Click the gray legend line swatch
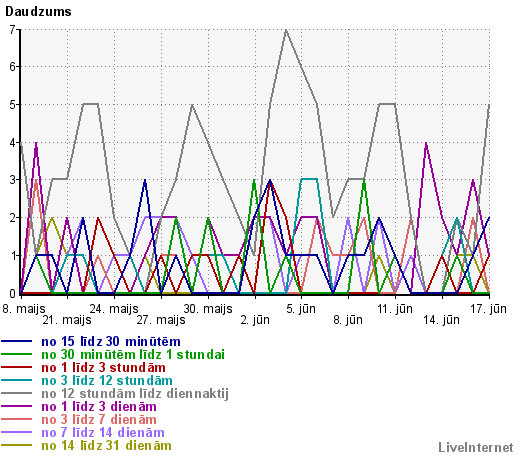Viewport: 520px width, 457px height. [17, 393]
